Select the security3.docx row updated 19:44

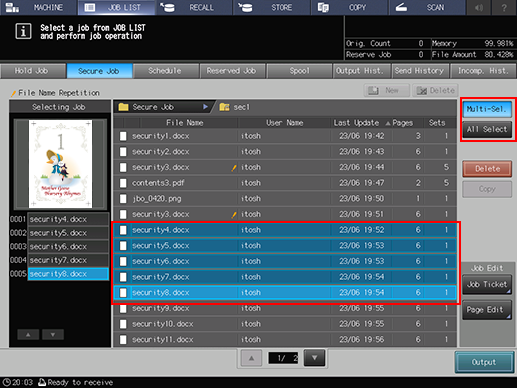pyautogui.click(x=285, y=167)
